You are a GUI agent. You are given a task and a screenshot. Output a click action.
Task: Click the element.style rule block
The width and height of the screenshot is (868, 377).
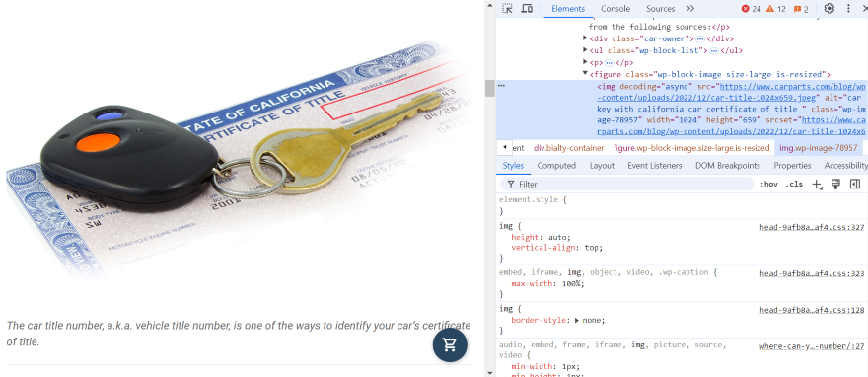[681, 205]
